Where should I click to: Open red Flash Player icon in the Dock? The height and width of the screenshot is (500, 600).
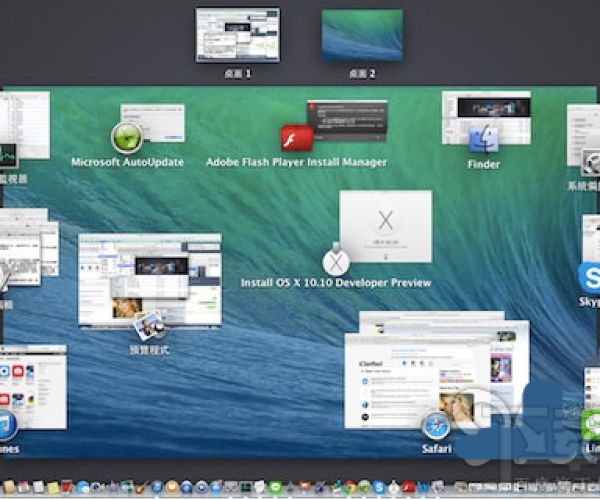[408, 487]
